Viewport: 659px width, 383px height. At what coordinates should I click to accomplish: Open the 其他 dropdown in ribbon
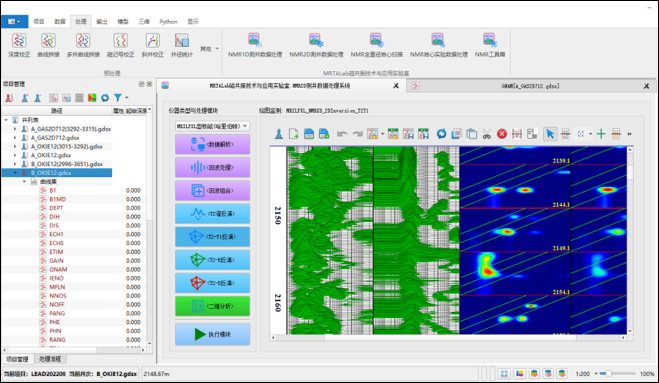pyautogui.click(x=209, y=49)
